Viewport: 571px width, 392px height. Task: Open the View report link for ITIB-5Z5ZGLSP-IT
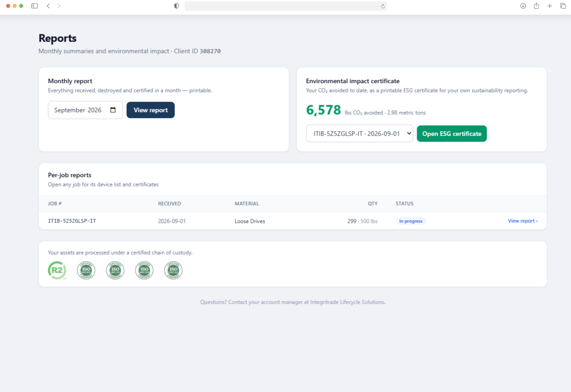coord(523,221)
